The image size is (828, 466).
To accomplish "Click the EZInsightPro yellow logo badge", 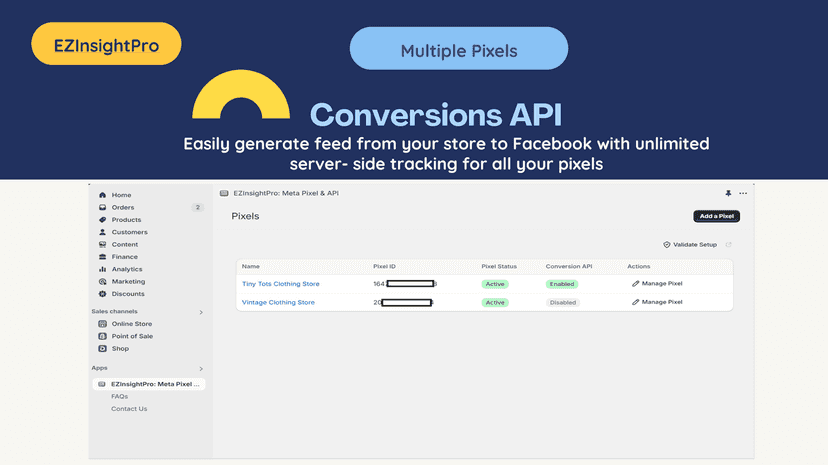I will pos(106,44).
